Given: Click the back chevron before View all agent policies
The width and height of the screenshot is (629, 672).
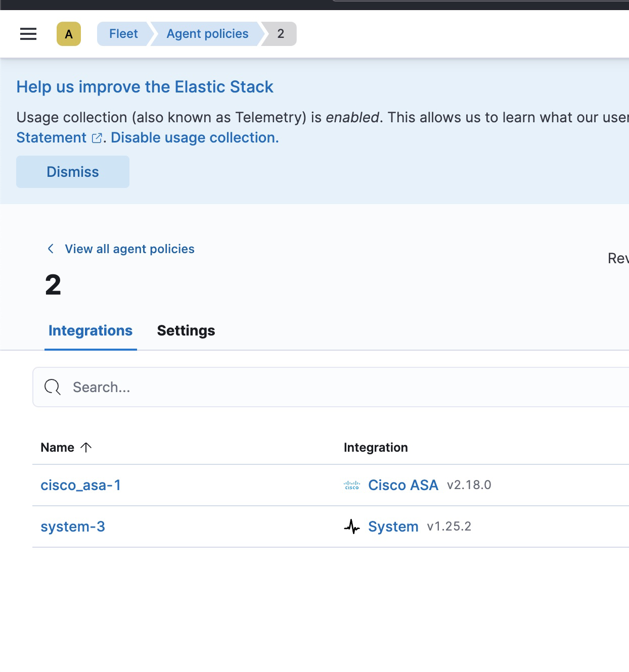Looking at the screenshot, I should 51,249.
